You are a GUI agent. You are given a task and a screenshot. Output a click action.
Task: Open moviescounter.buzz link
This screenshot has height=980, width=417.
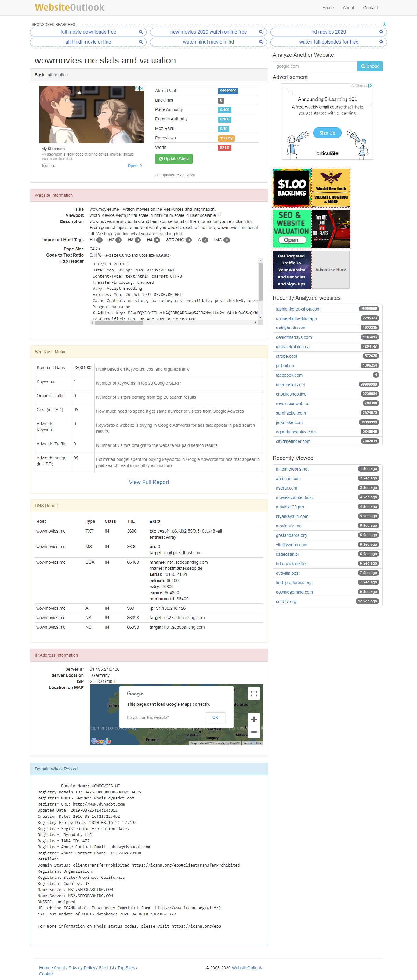click(295, 497)
